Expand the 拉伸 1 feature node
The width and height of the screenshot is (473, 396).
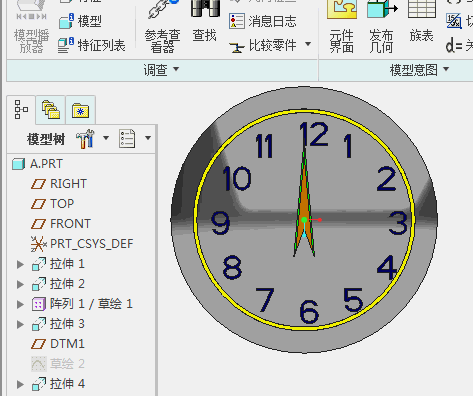click(20, 264)
